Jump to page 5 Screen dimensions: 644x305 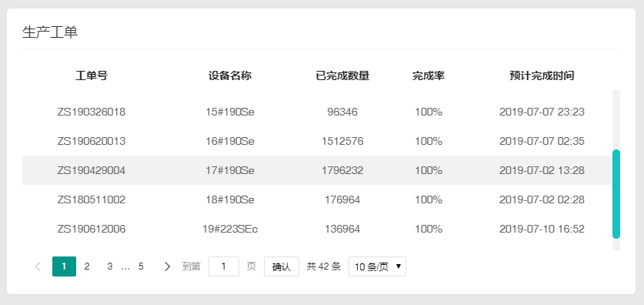(x=141, y=266)
